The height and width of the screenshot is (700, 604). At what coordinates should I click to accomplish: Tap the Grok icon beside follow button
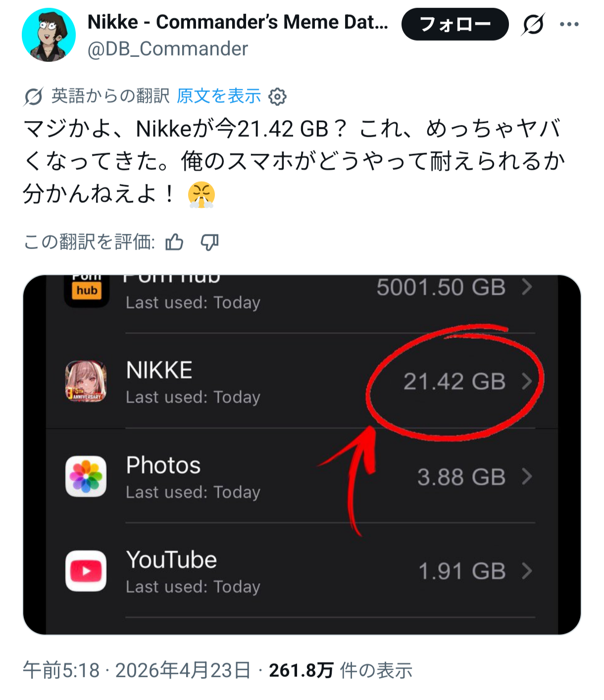(533, 24)
